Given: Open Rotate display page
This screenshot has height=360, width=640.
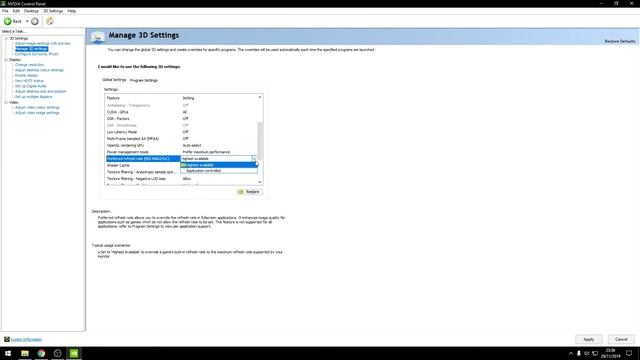Looking at the screenshot, I should click(x=27, y=75).
